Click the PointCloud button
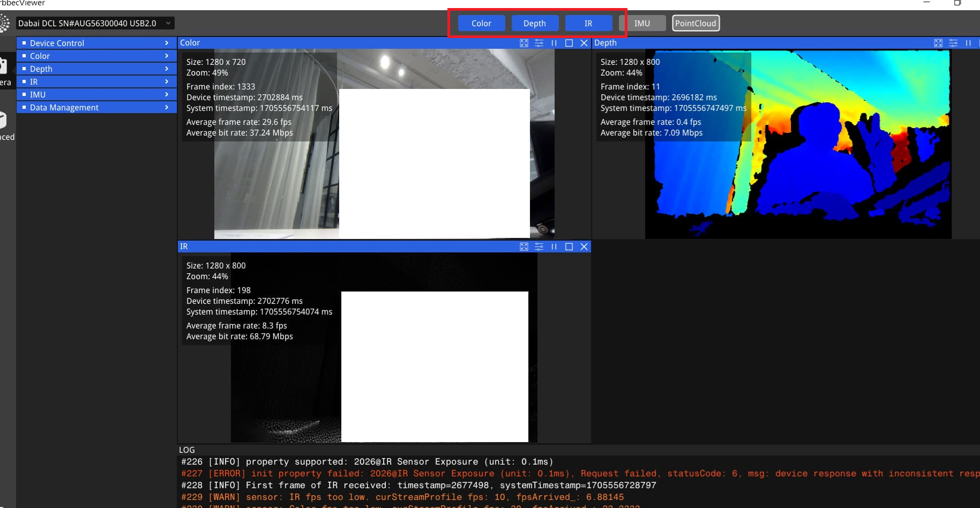 [x=695, y=23]
